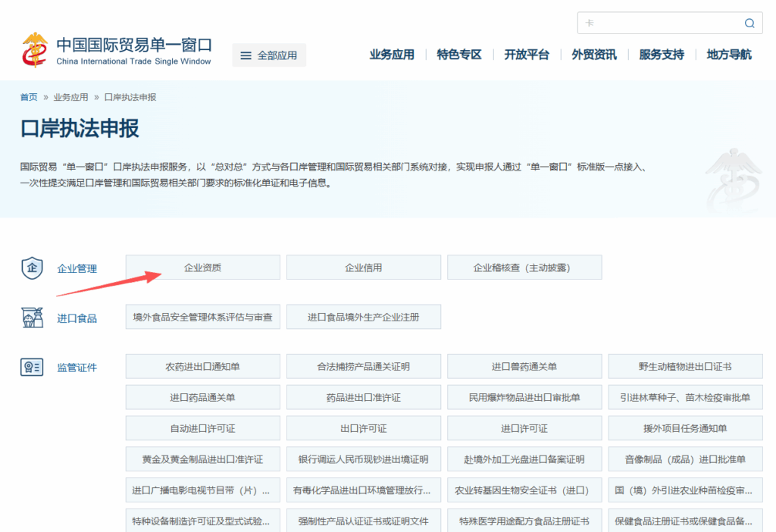Open the 地方导航 dropdown
Screen dimensions: 776x532
(728, 54)
